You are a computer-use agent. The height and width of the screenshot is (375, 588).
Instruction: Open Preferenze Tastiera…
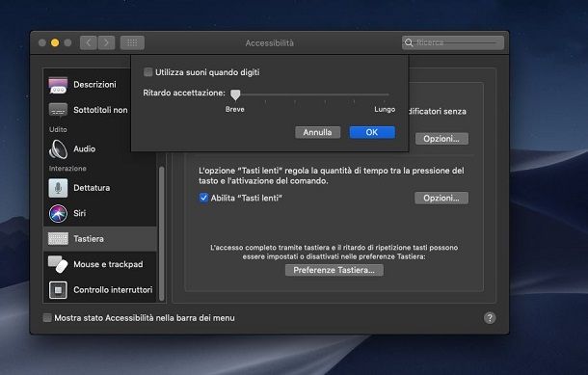334,270
